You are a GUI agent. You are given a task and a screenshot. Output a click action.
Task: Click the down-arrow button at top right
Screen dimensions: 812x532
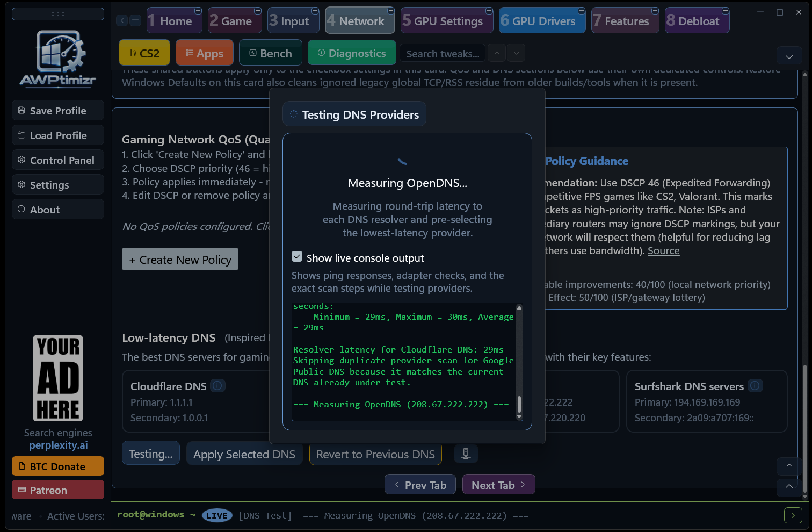click(789, 55)
